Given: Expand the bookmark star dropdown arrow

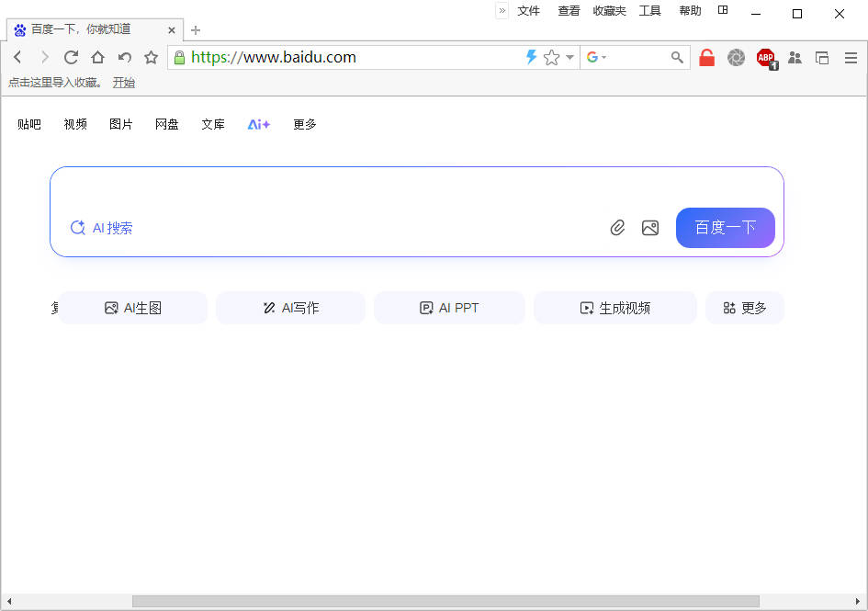Looking at the screenshot, I should click(569, 57).
